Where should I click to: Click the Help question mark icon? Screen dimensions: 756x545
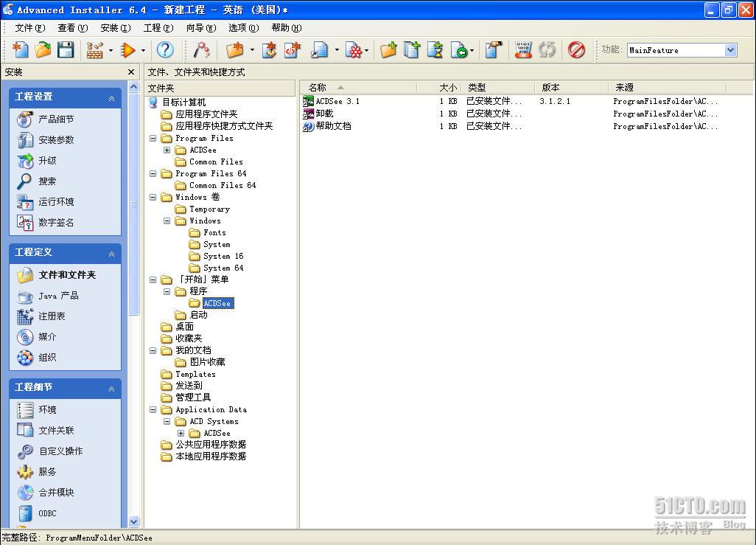pyautogui.click(x=165, y=49)
